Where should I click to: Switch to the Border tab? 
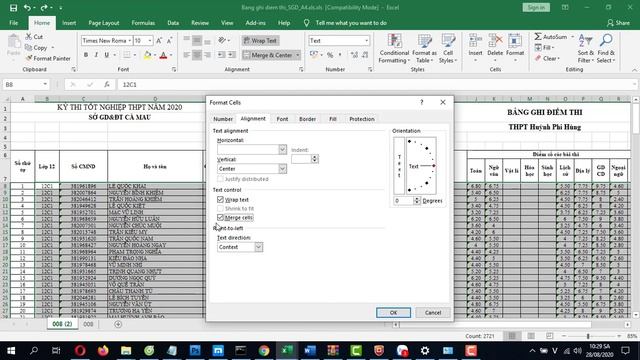(x=307, y=119)
